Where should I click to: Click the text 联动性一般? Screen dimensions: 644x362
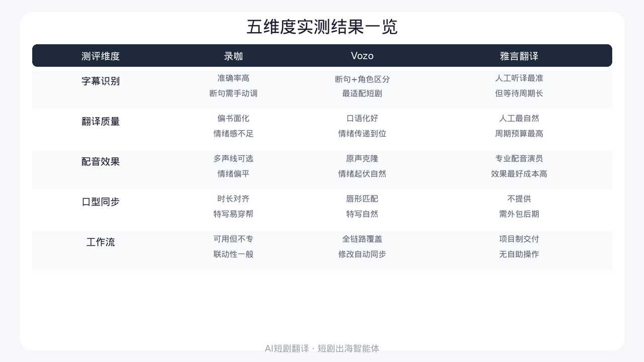coord(233,254)
